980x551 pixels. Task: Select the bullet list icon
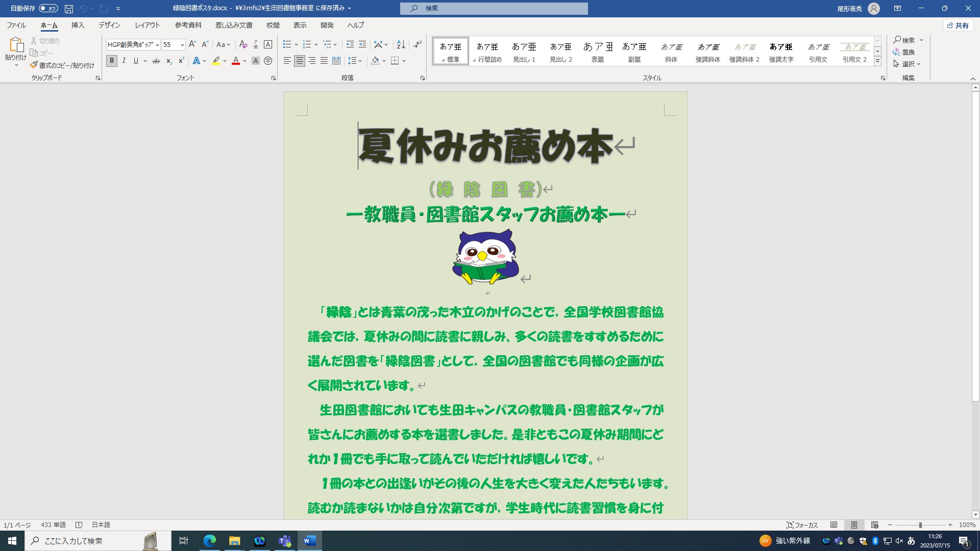287,44
